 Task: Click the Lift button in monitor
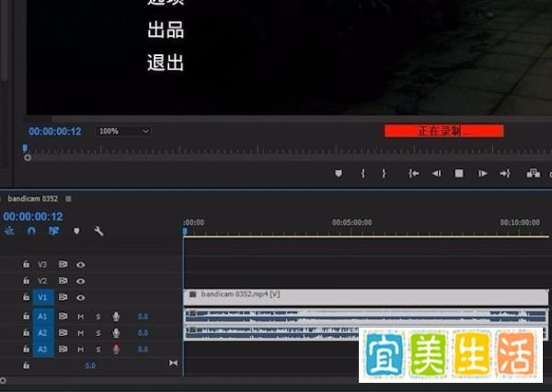click(534, 173)
